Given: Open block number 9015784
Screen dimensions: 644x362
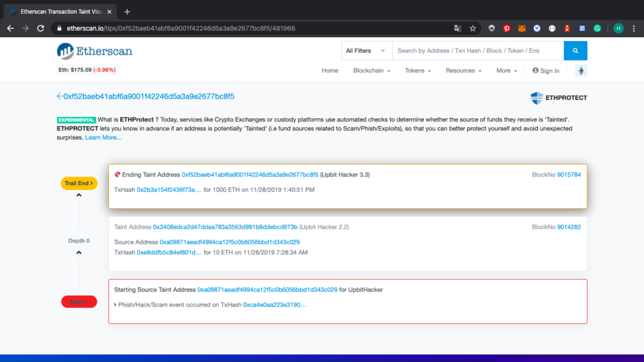Looking at the screenshot, I should point(569,175).
